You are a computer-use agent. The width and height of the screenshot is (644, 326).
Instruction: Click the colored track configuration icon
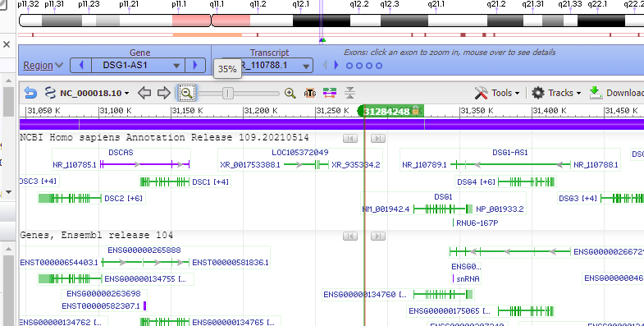point(330,93)
